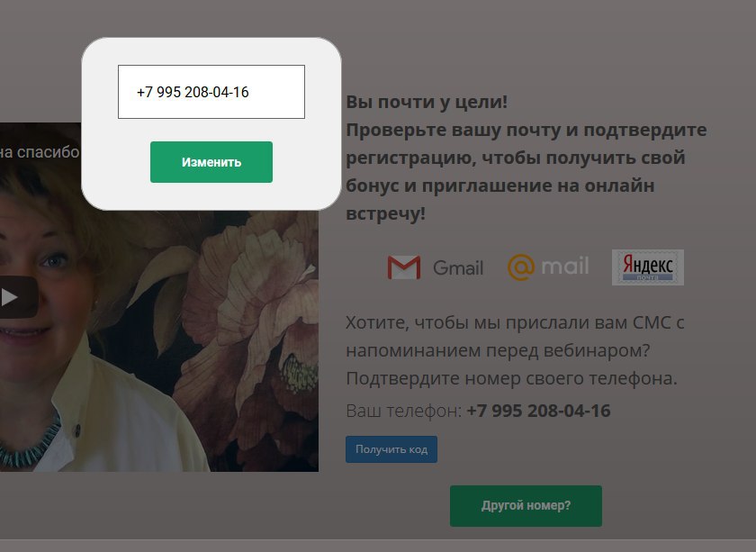Screen dimensions: 756x552
Task: Click 'Проверьте вашу почту и подтвердите' text
Action: click(526, 130)
